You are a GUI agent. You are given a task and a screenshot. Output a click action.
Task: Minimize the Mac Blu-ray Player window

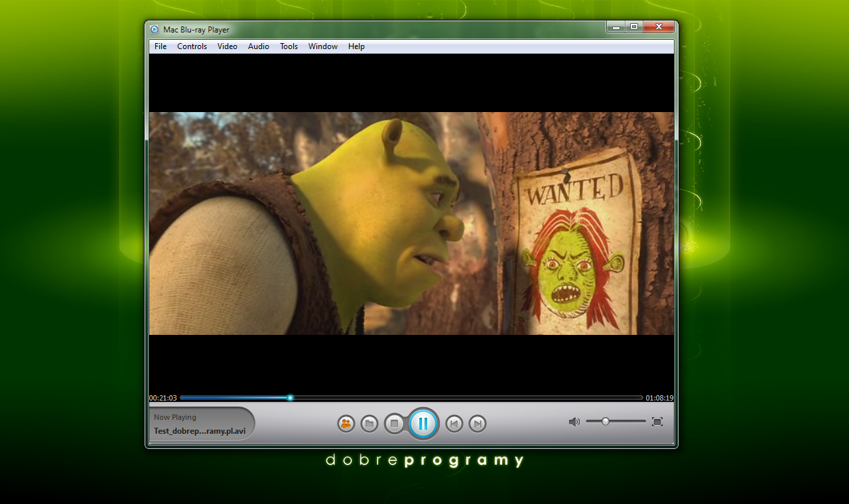(616, 27)
